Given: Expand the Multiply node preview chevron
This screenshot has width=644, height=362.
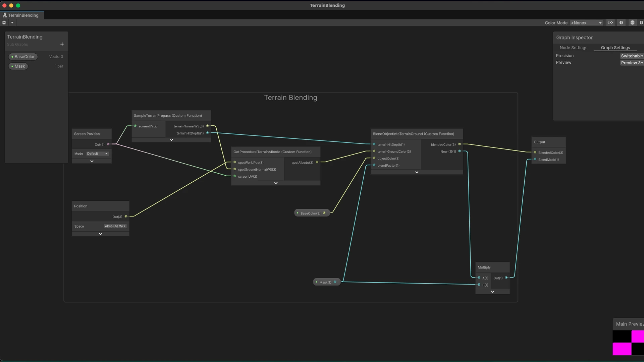Looking at the screenshot, I should click(x=492, y=292).
